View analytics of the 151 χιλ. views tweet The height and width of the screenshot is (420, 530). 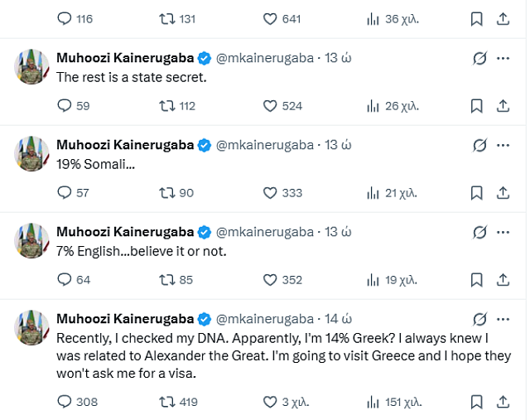pos(373,402)
